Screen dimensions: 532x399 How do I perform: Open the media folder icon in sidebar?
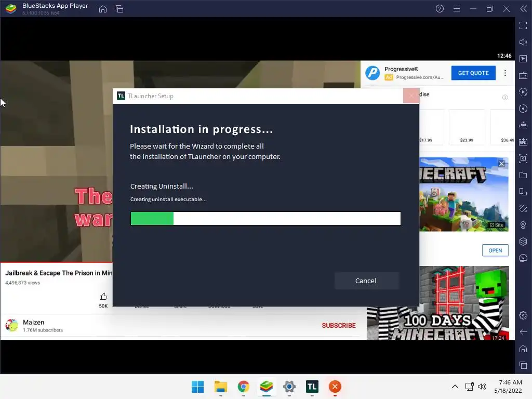523,175
